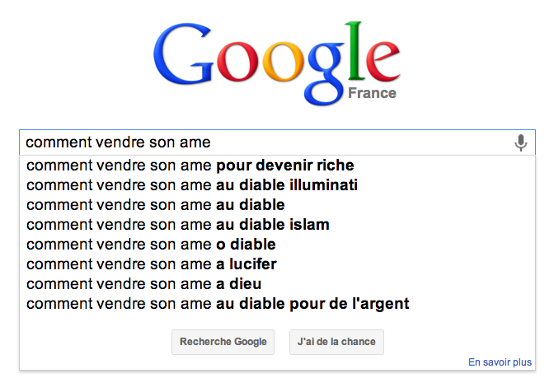Click the gray France label under the logo
Viewport: 554px width, 392px height.
[372, 93]
